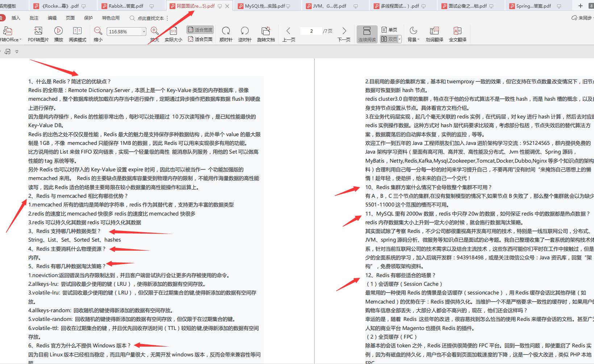Click the display icon on the 多线程面试 tab
The height and width of the screenshot is (364, 594).
(423, 6)
